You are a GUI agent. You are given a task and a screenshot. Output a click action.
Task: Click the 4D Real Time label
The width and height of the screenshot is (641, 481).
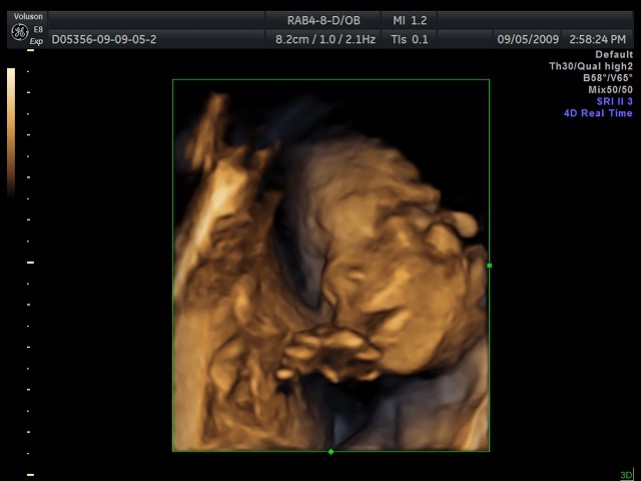[598, 113]
